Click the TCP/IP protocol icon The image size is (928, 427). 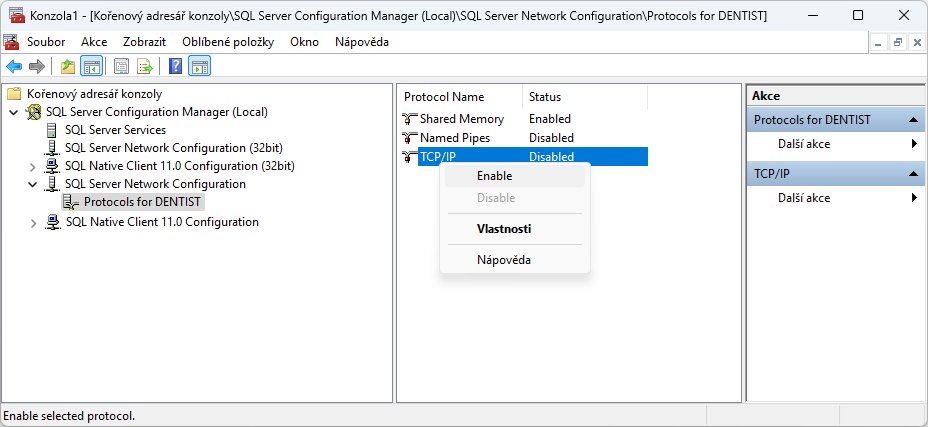point(410,156)
